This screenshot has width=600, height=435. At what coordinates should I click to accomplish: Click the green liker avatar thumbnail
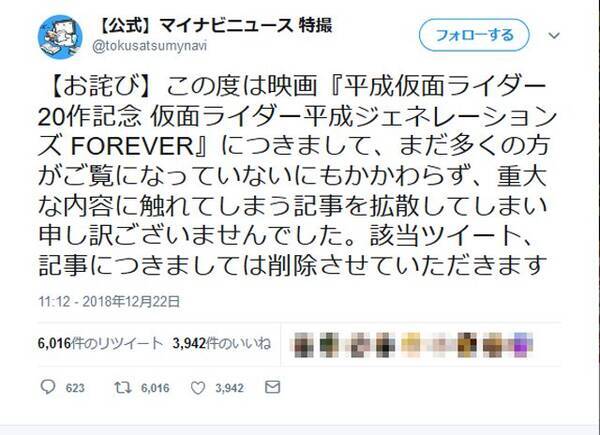click(329, 345)
